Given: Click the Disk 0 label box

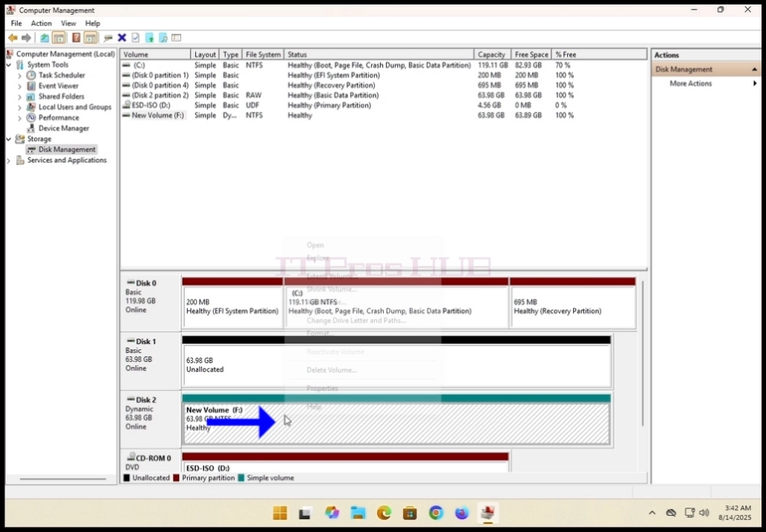Looking at the screenshot, I should [x=151, y=303].
